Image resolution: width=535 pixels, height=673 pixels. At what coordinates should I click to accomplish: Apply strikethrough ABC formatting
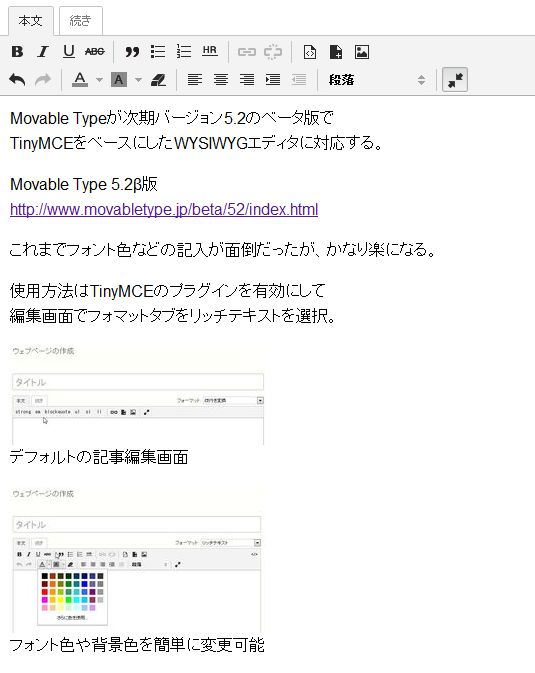[94, 52]
